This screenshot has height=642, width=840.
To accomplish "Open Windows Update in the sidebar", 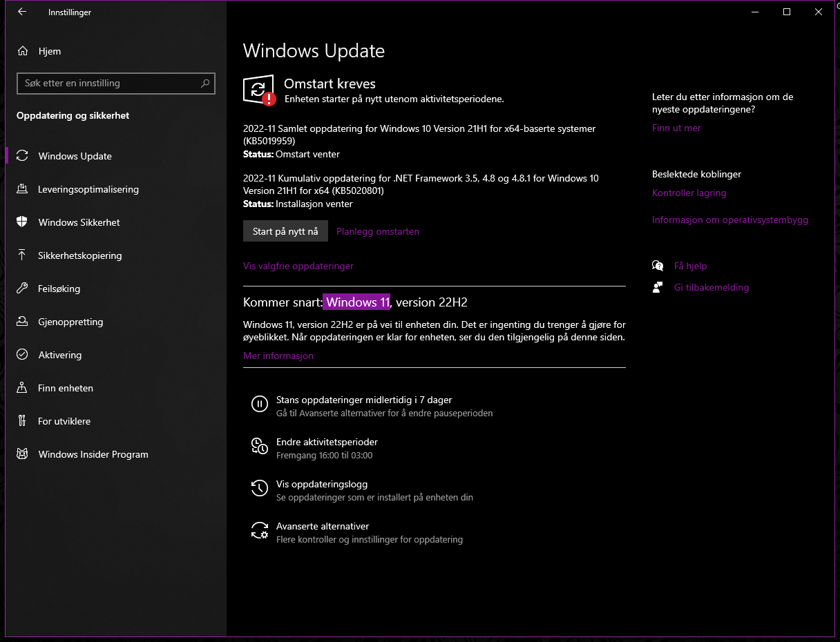I will [x=116, y=156].
